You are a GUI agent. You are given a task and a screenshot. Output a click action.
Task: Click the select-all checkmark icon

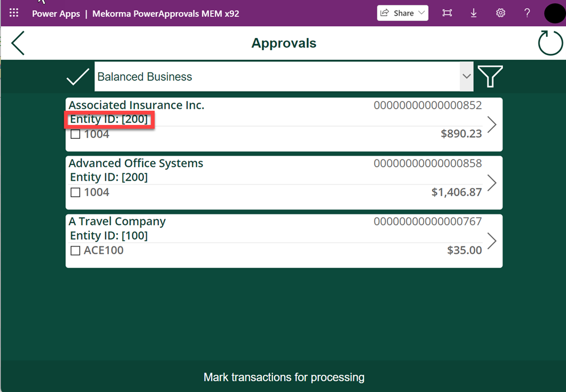click(78, 77)
